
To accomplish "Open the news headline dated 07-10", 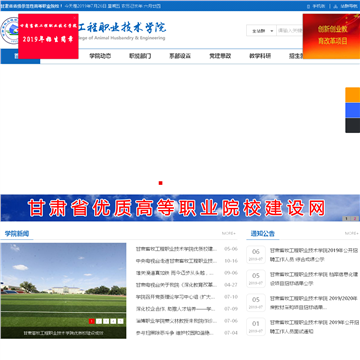I will pos(176,297).
